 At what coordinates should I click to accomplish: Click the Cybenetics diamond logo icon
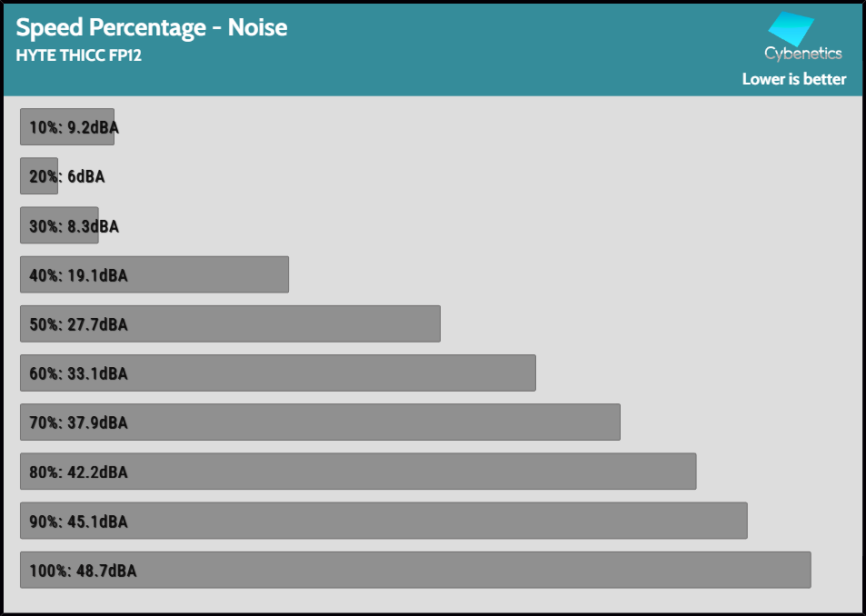[x=790, y=28]
